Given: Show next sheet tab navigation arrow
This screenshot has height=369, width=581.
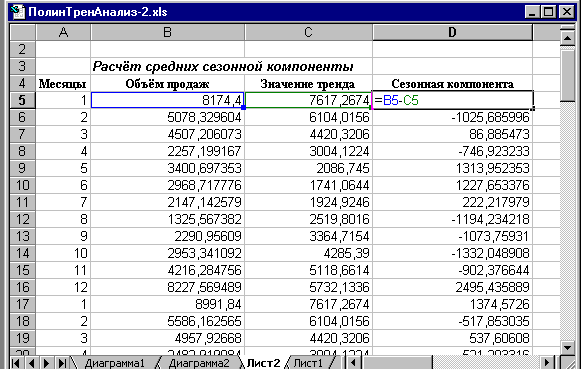Looking at the screenshot, I should [47, 363].
